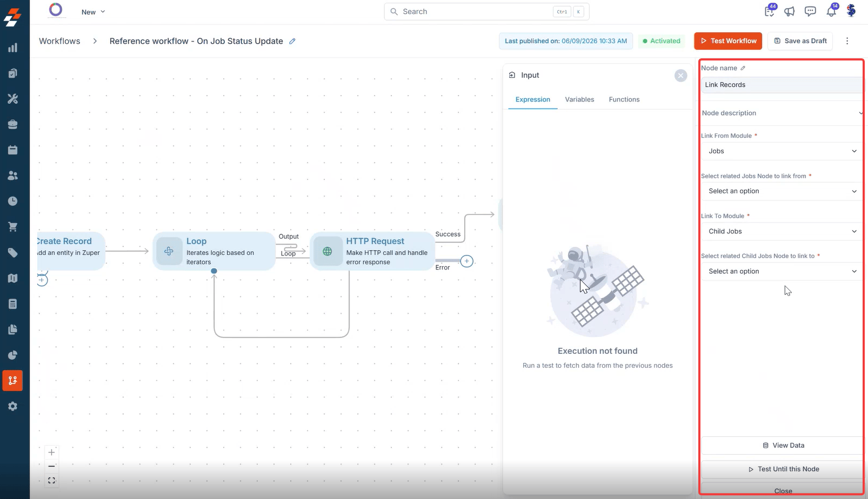Add a node on the Error branch
Viewport: 868px width, 499px height.
pos(467,261)
